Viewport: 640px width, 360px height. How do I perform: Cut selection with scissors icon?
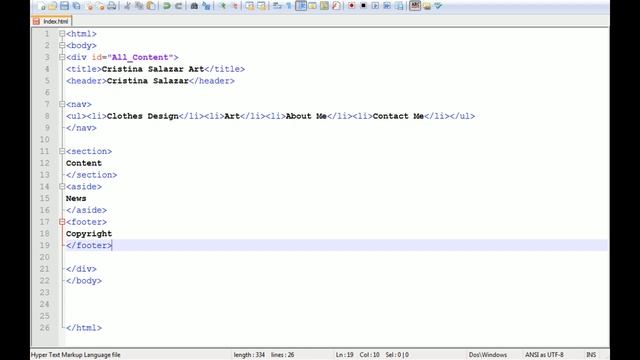coord(127,6)
